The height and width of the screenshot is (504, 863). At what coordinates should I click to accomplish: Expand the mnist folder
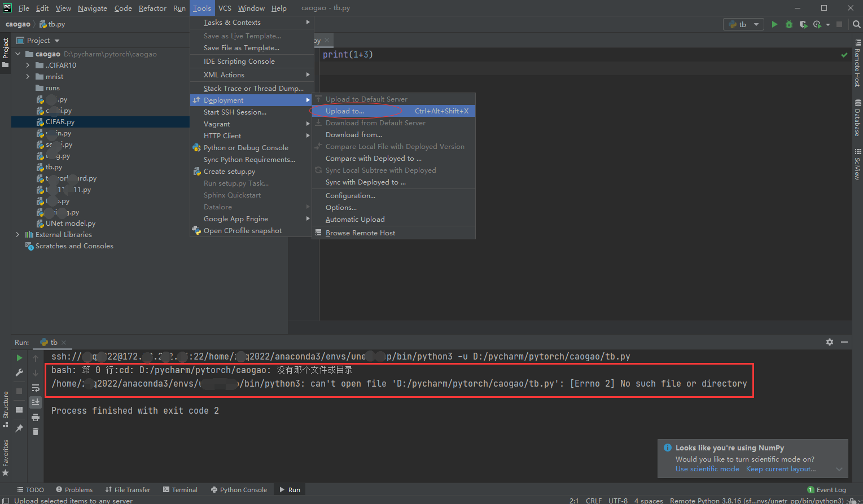(x=28, y=77)
